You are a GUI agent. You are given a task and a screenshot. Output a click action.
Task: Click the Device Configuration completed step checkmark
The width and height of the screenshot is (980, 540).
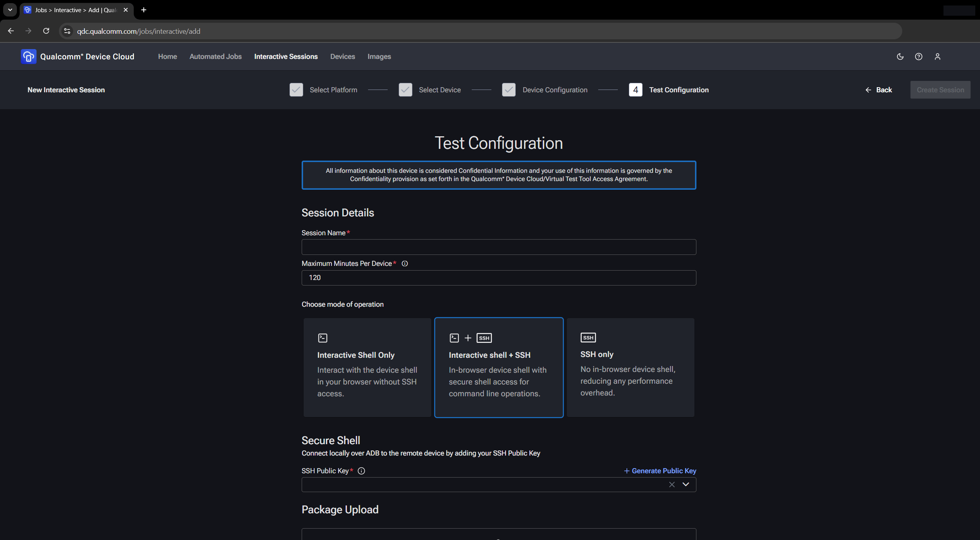point(509,90)
